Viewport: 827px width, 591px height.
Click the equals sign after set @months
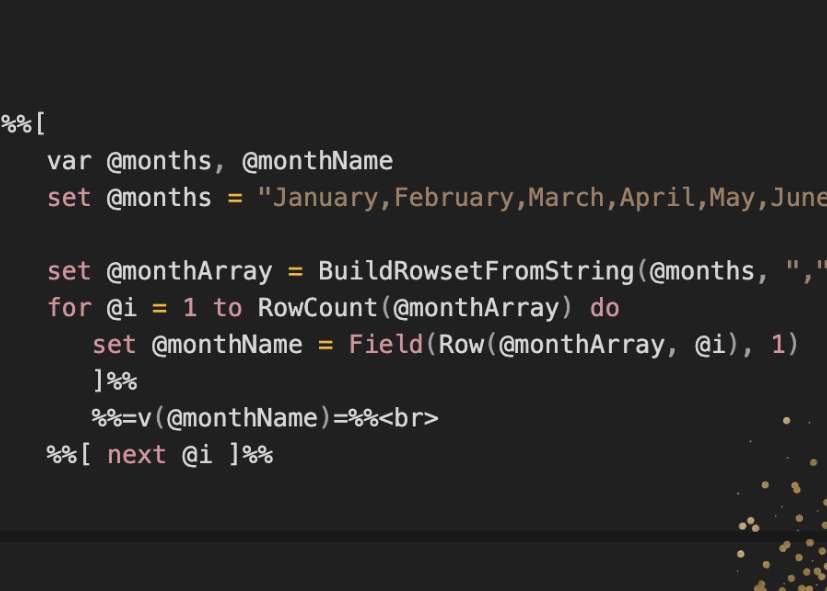tap(235, 199)
